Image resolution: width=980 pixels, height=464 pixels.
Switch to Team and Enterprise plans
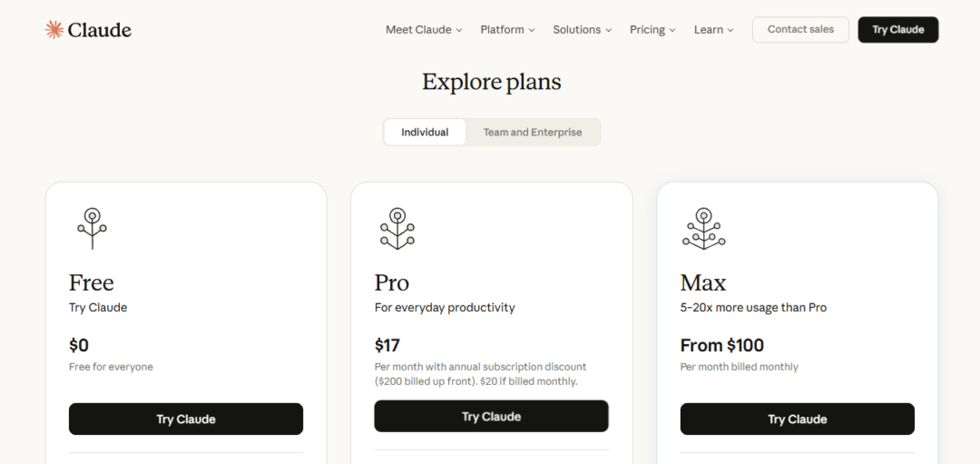[533, 133]
